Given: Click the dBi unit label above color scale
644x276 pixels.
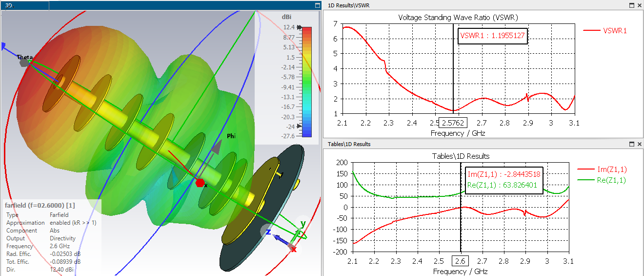Looking at the screenshot, I should 286,17.
